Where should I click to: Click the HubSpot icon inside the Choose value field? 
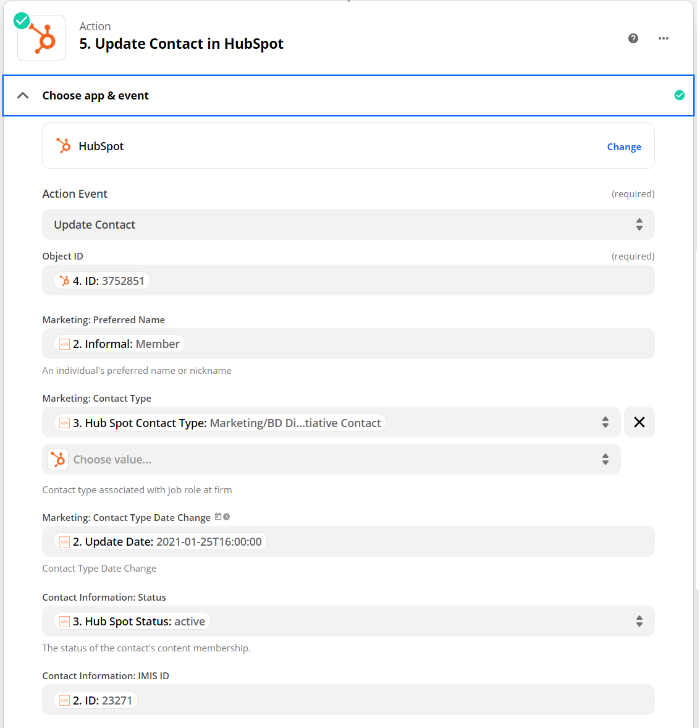(57, 459)
